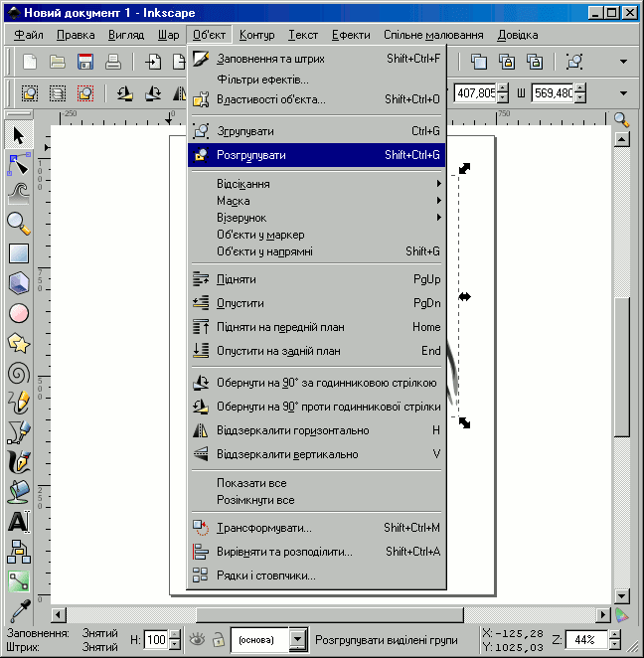Select the Calligraphy tool

click(19, 461)
